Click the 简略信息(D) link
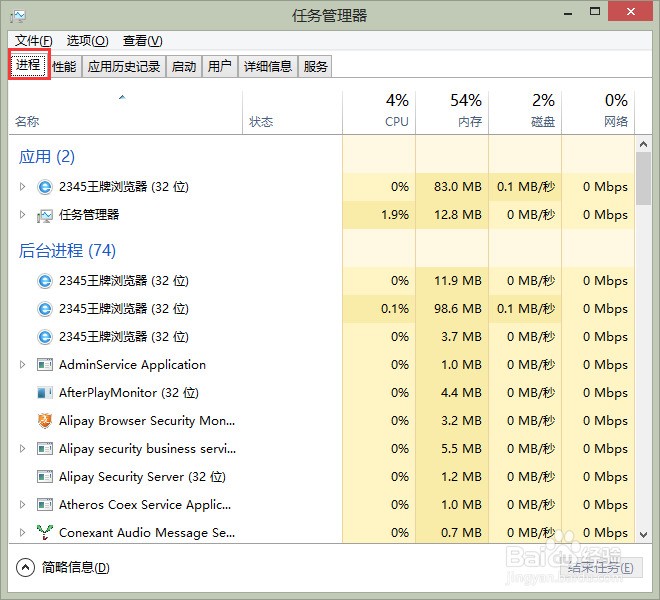660x600 pixels. [76, 568]
